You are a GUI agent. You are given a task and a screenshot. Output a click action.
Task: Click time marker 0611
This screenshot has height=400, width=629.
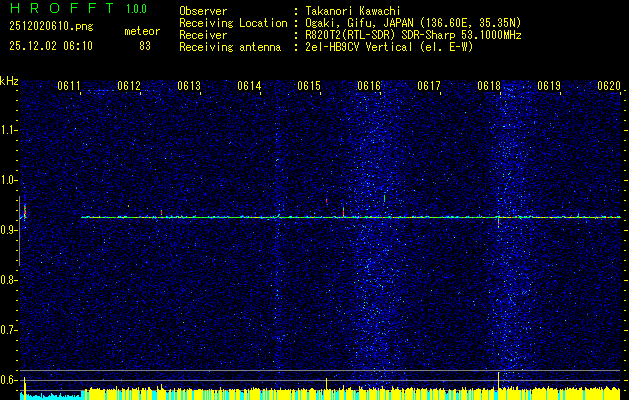(x=69, y=86)
